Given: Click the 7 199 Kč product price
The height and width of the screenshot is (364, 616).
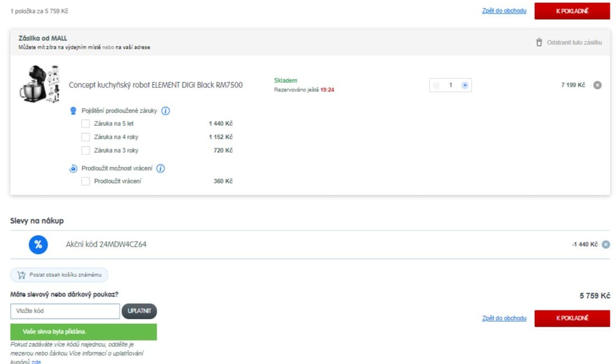Looking at the screenshot, I should point(573,85).
